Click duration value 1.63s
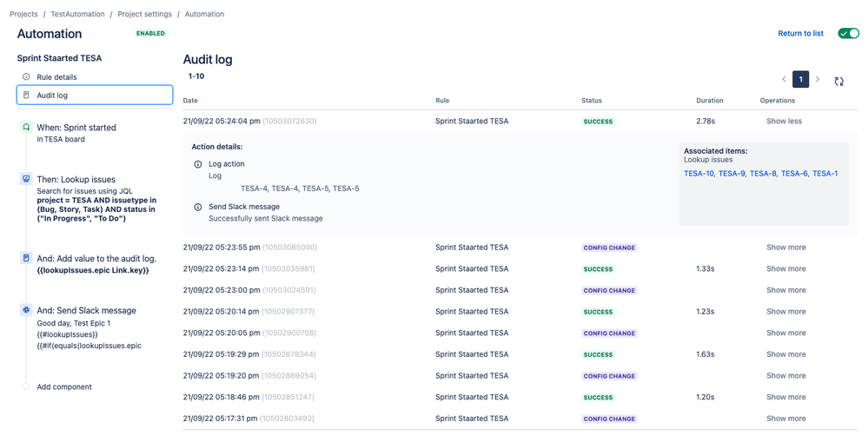This screenshot has height=442, width=868. click(706, 354)
